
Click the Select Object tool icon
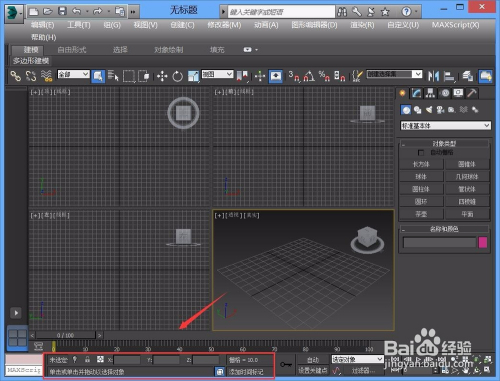coord(98,76)
